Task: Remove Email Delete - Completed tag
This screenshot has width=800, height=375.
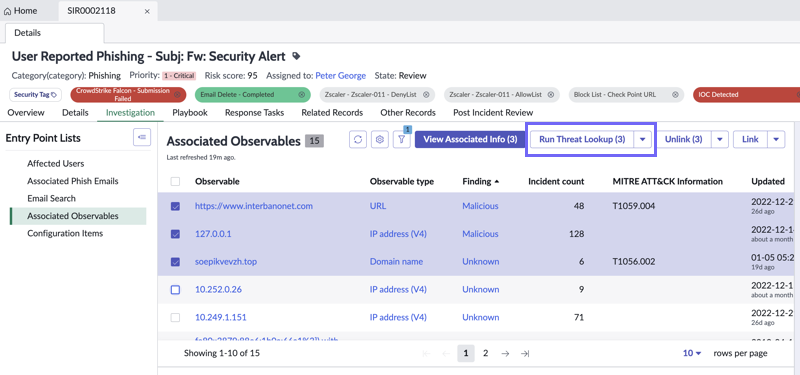Action: [x=302, y=94]
